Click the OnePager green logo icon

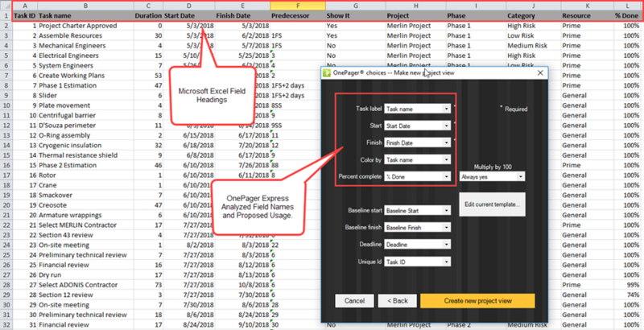(327, 73)
